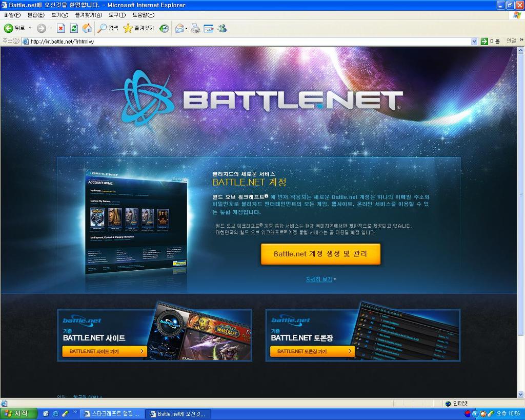Viewport: 525px width, 420px height.
Task: Click the Windows flag throbber icon
Action: click(x=517, y=15)
